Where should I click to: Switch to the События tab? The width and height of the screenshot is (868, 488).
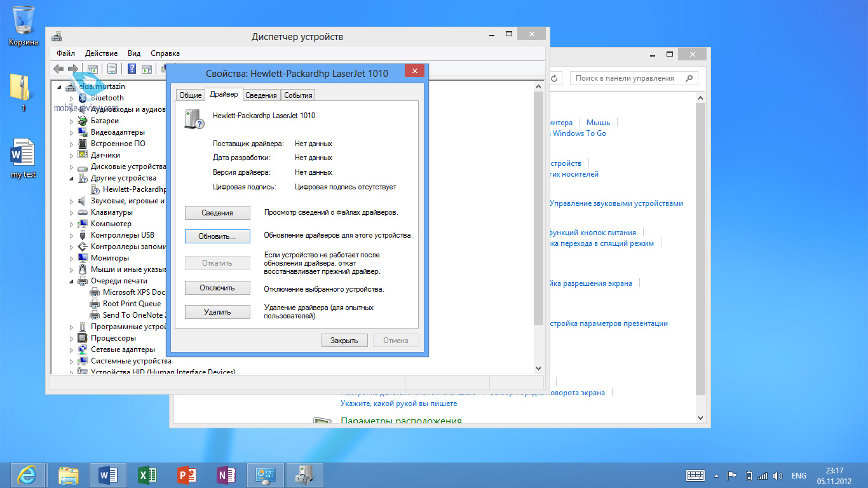298,95
